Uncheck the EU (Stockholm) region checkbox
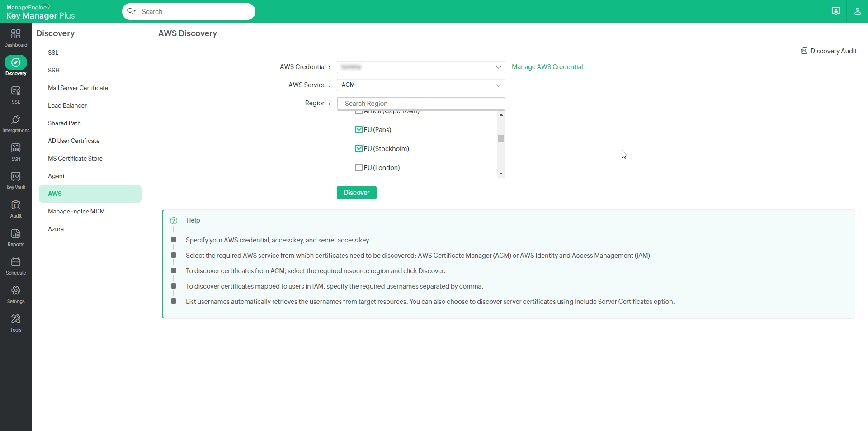 (x=359, y=149)
